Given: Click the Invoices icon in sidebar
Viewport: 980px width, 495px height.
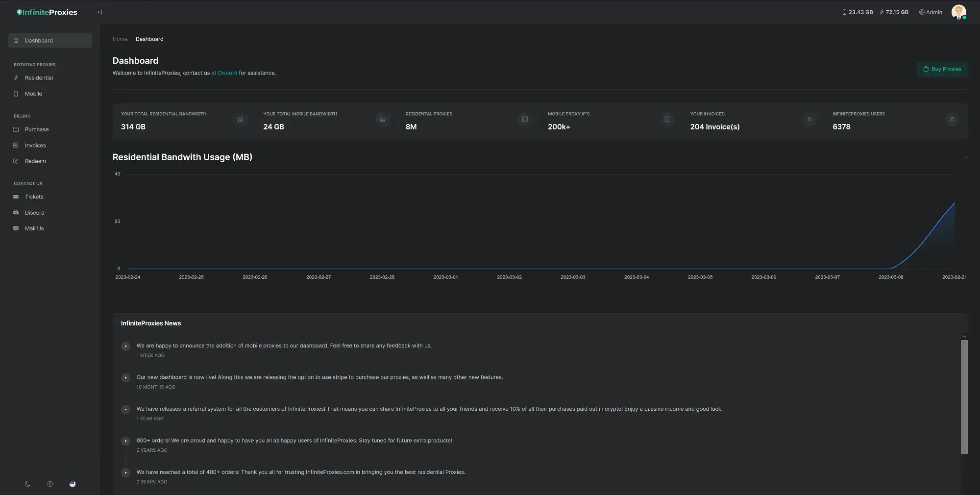Looking at the screenshot, I should point(16,146).
